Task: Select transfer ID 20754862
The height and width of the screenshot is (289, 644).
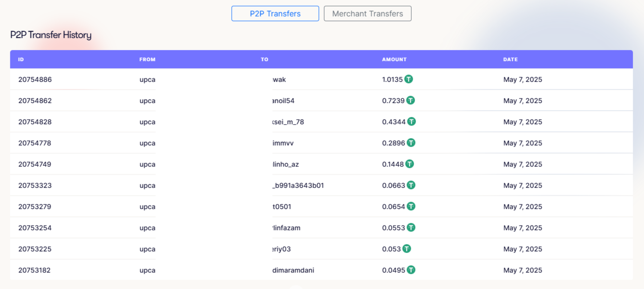Action: click(x=35, y=101)
